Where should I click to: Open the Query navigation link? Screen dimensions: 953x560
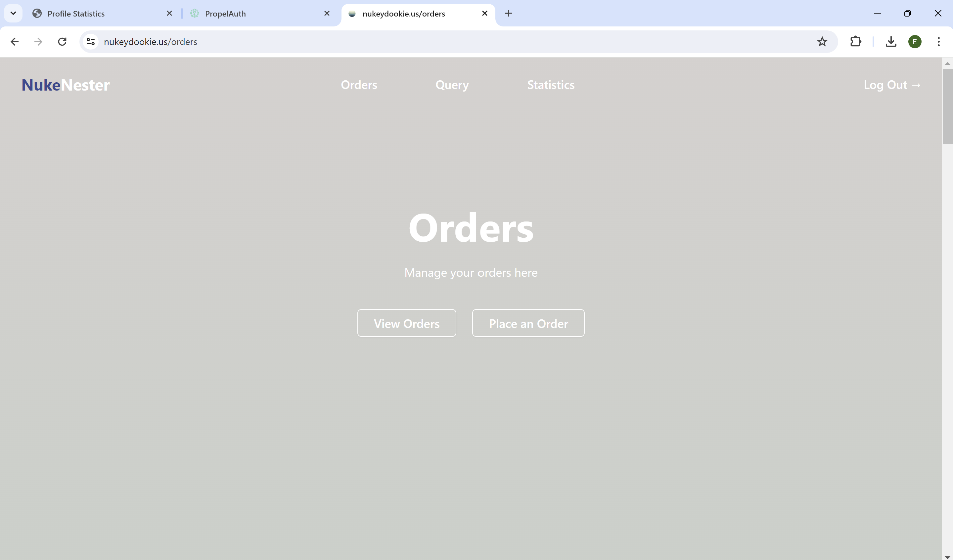coord(452,85)
